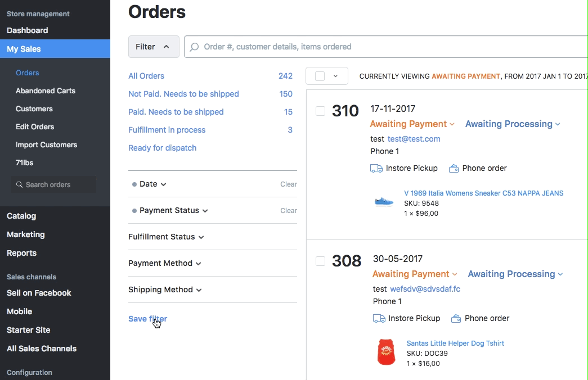Click the Save filter link
The width and height of the screenshot is (588, 380).
(x=147, y=319)
